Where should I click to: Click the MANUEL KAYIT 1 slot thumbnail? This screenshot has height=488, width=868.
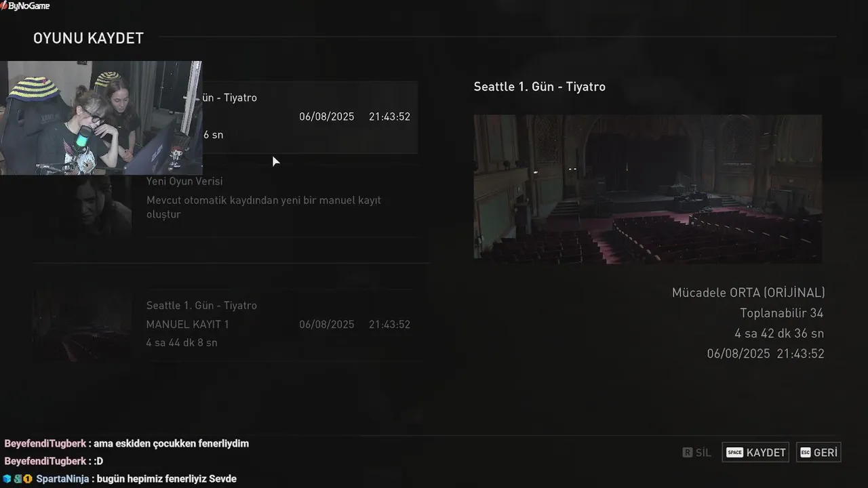pos(82,325)
